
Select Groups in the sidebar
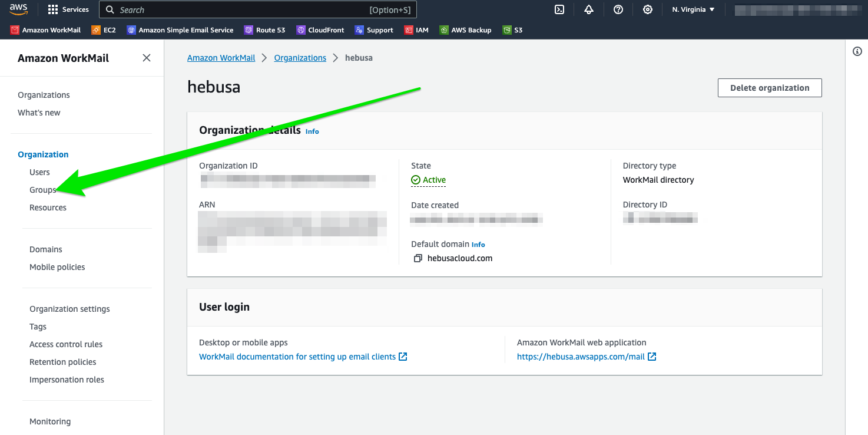tap(42, 190)
